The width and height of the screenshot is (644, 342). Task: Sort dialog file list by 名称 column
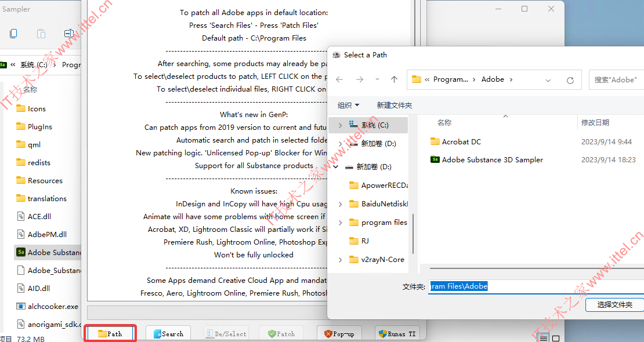[x=444, y=122]
